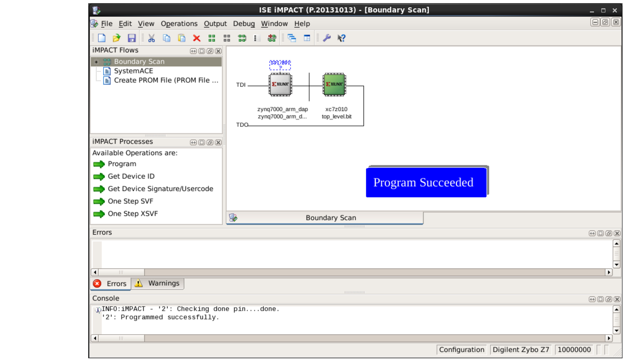Click the gray four-square grid toolbar icon

point(227,38)
